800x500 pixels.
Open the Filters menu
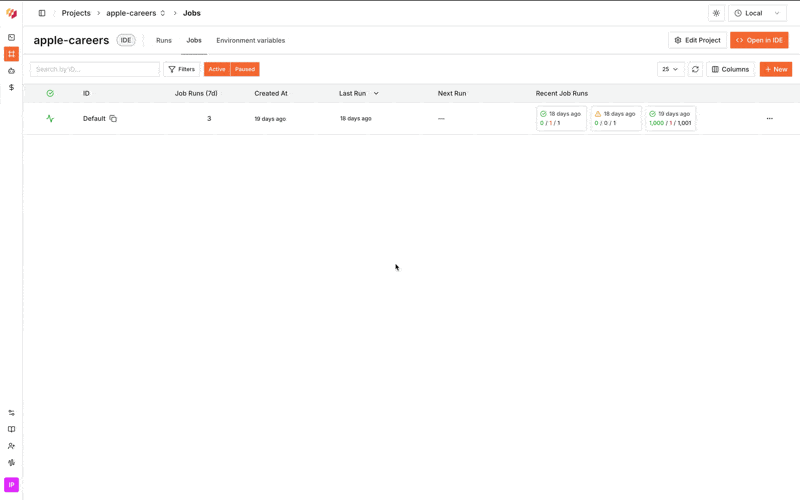tap(182, 69)
